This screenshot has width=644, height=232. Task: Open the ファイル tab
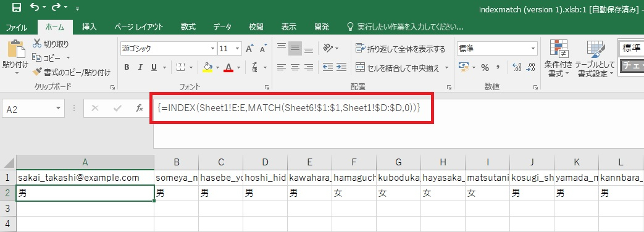pos(17,28)
